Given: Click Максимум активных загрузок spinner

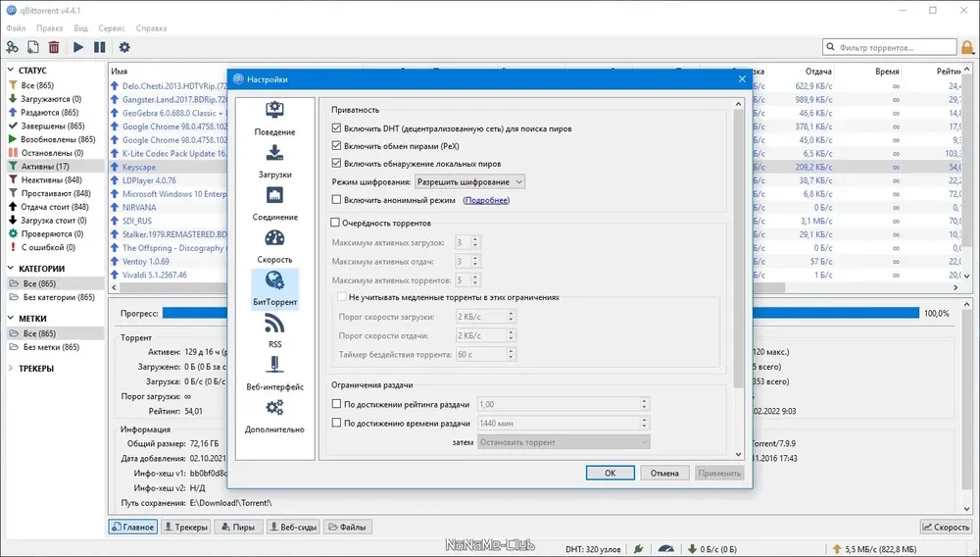Looking at the screenshot, I should pos(467,242).
